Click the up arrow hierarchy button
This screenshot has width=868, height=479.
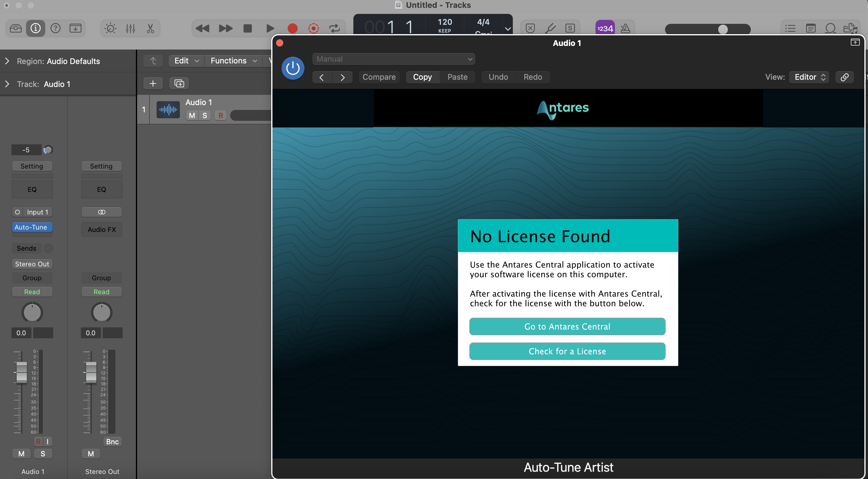[153, 61]
